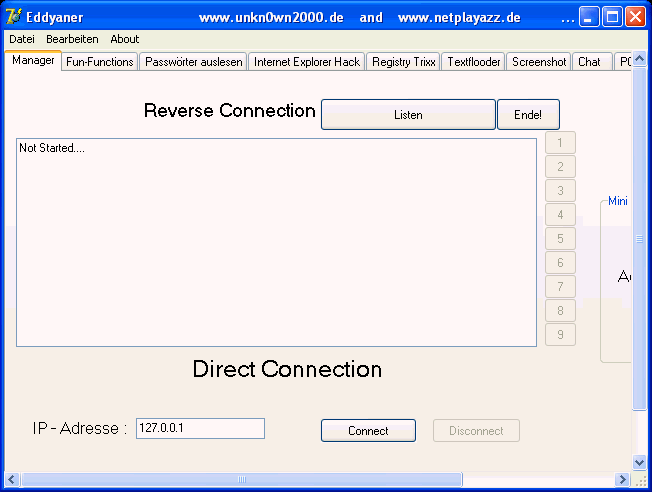This screenshot has height=492, width=652.
Task: Select the Chat tab
Action: point(589,62)
